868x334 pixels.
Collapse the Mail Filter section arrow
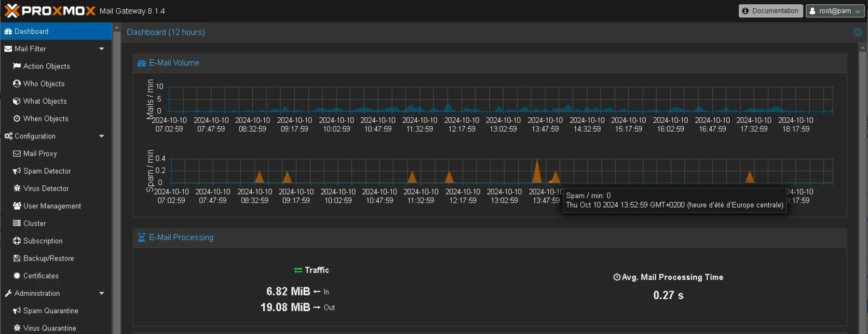click(101, 49)
